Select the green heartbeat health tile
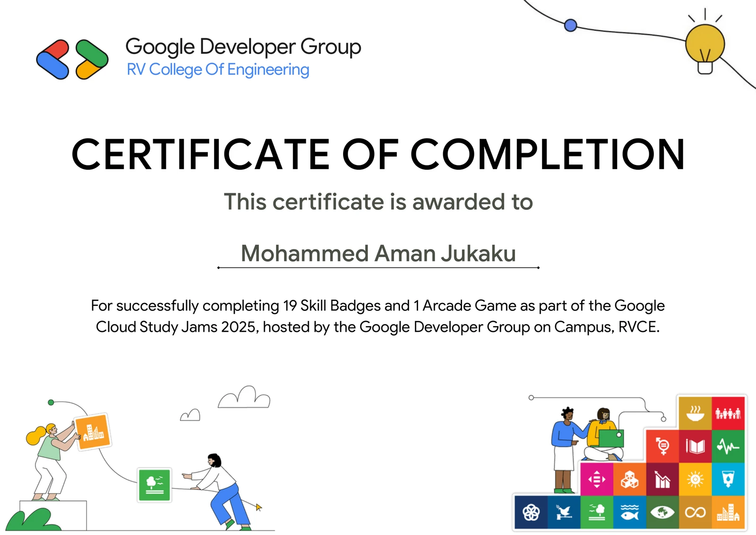The width and height of the screenshot is (756, 535). [728, 446]
